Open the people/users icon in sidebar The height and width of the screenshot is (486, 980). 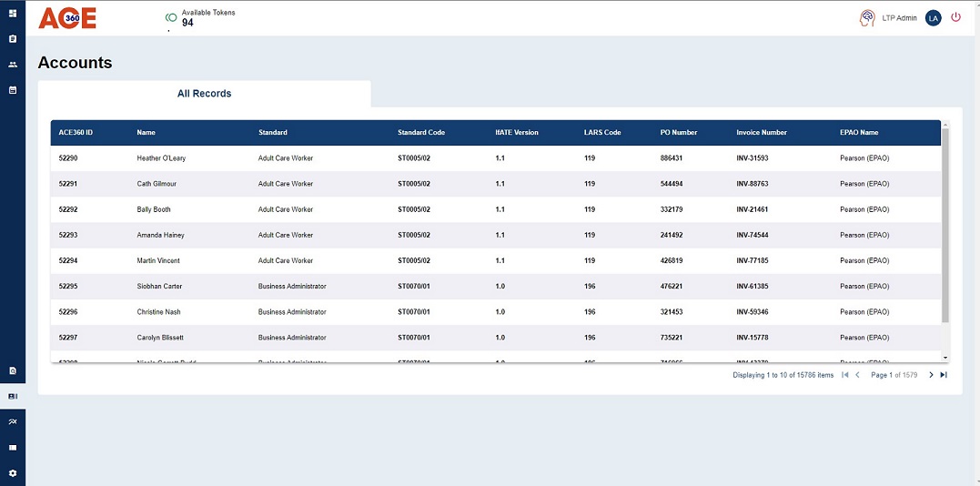[x=13, y=65]
